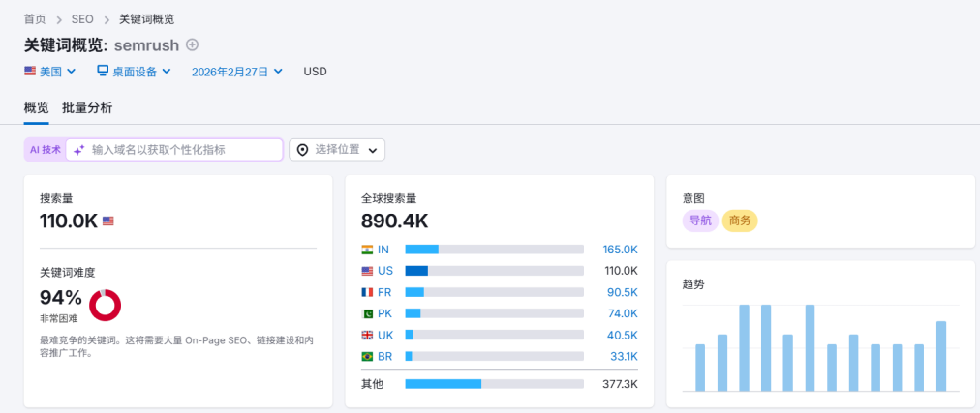Click the 110.0K value in US row

pyautogui.click(x=620, y=271)
